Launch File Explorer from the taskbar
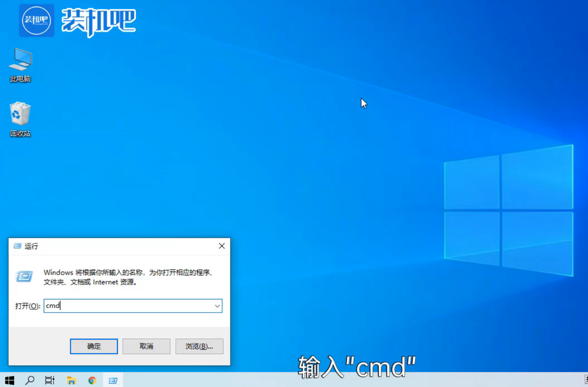The height and width of the screenshot is (387, 588). (x=71, y=380)
